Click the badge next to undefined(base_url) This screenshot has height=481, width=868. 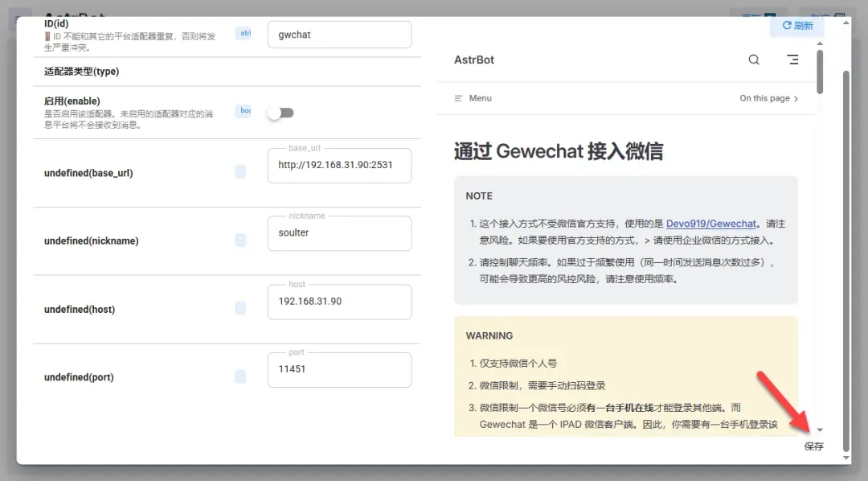240,172
